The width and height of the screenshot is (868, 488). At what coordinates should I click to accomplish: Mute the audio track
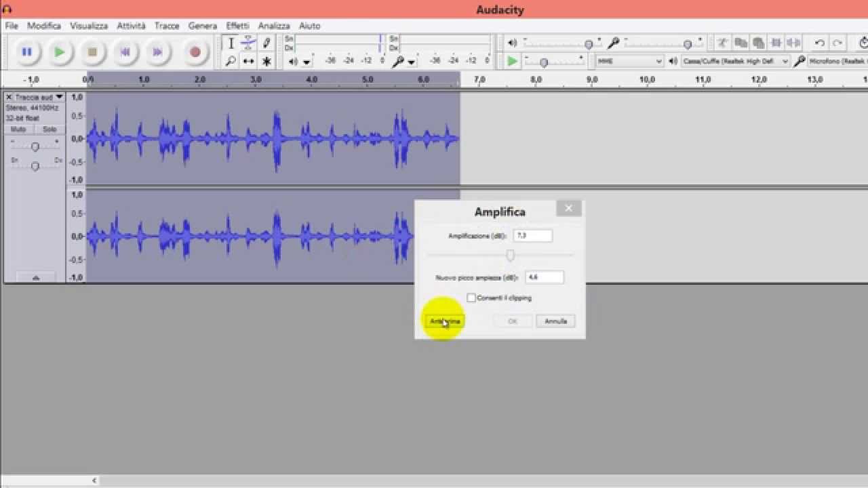click(18, 129)
